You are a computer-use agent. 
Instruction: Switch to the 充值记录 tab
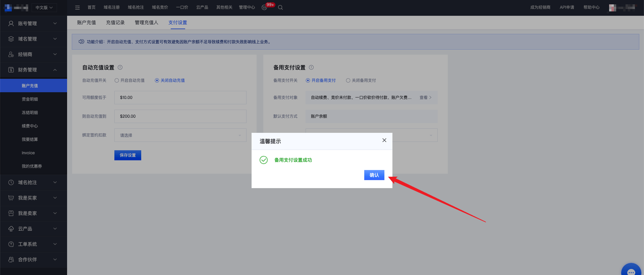[x=115, y=22]
